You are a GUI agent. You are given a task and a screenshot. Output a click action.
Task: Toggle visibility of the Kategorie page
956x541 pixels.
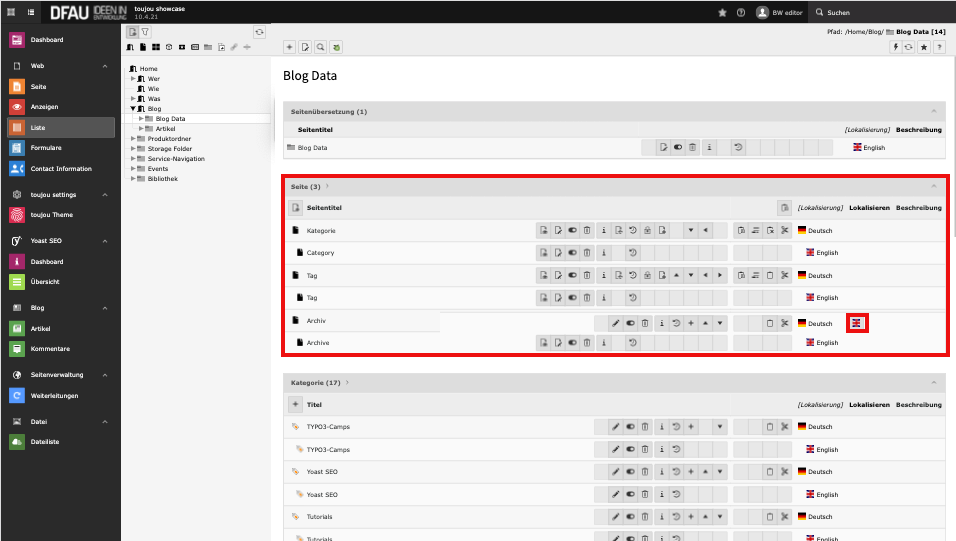tap(572, 231)
